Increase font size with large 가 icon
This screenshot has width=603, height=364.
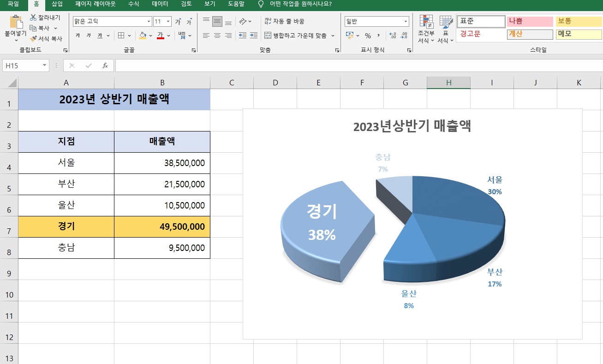point(178,22)
